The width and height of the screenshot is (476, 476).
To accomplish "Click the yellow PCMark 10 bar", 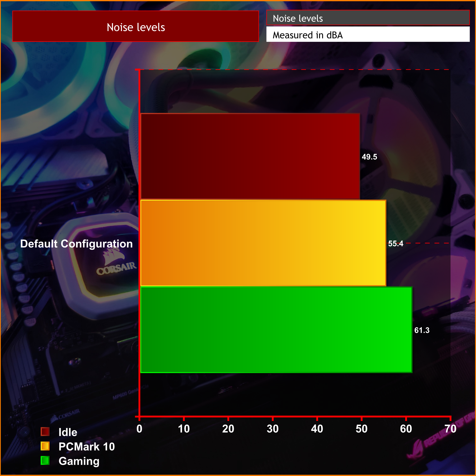I will 263,243.
